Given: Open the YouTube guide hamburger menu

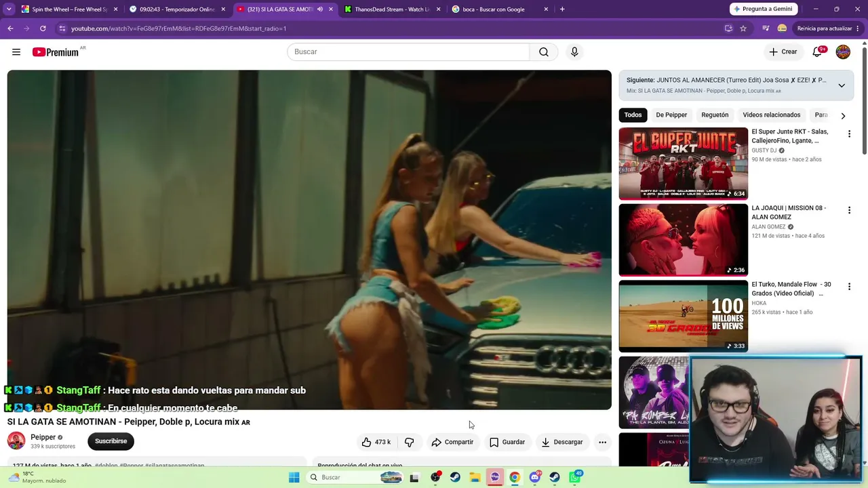Looking at the screenshot, I should (x=16, y=52).
